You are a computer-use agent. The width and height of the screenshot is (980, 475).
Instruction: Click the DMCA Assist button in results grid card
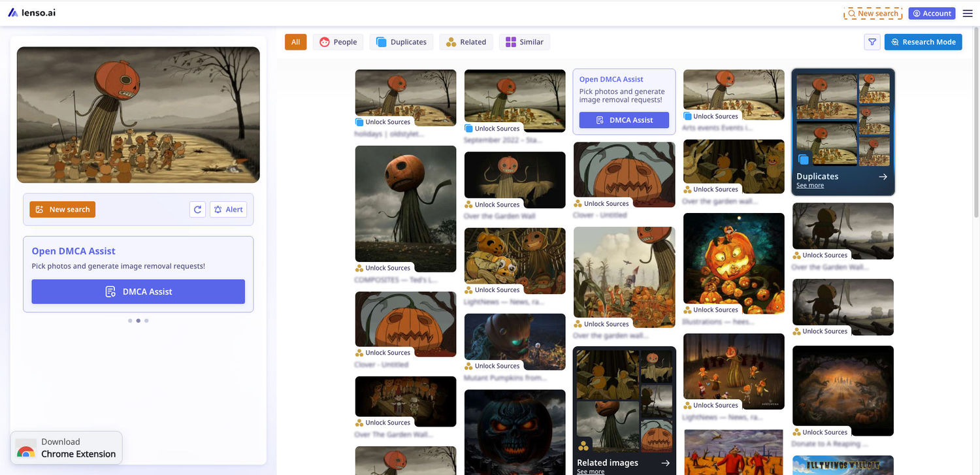click(x=624, y=120)
